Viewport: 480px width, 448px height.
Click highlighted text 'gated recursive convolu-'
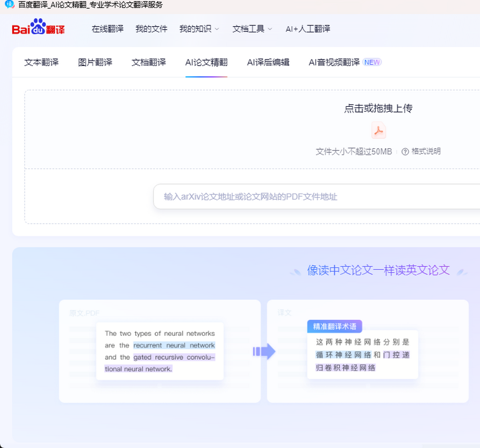[174, 357]
